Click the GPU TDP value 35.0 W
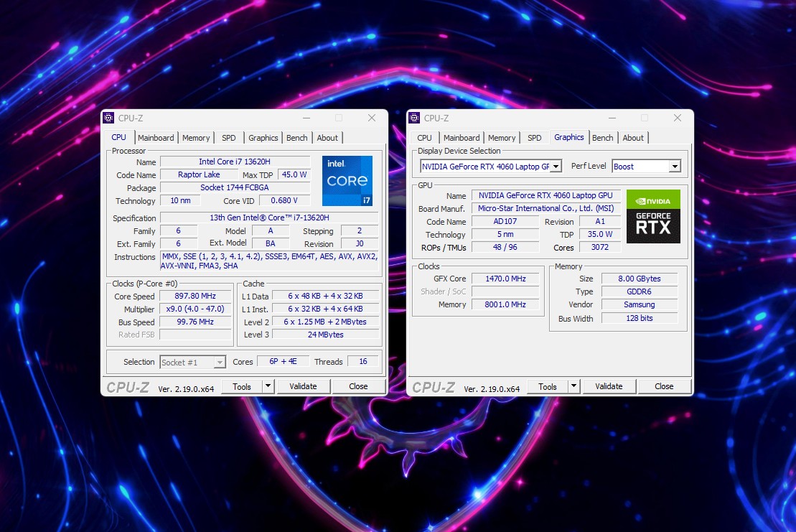The width and height of the screenshot is (796, 532). coord(600,234)
